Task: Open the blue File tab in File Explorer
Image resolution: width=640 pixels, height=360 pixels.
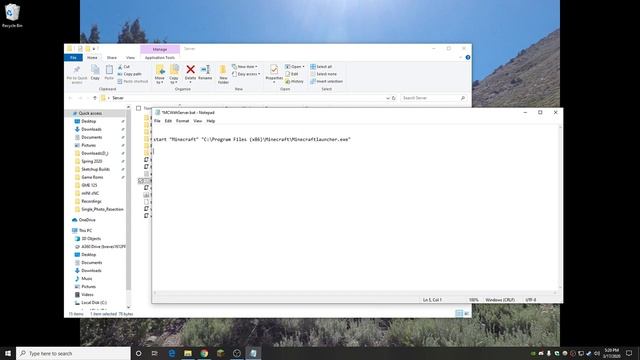Action: tap(73, 58)
